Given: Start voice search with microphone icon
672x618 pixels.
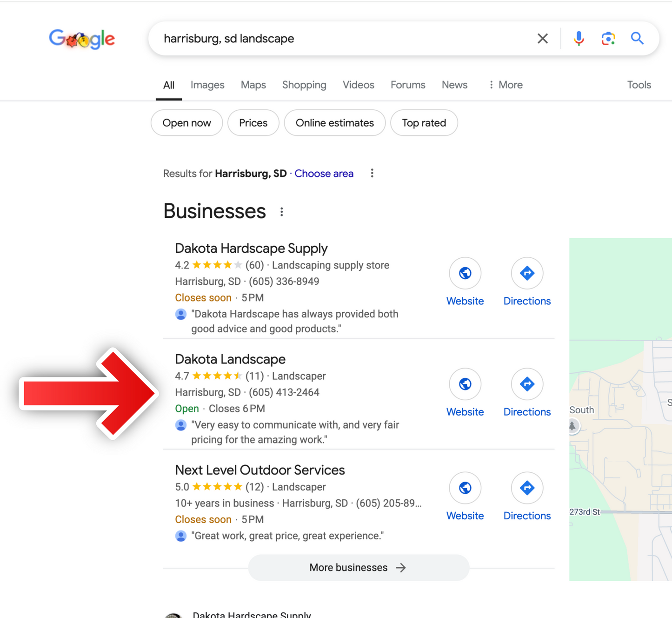Looking at the screenshot, I should coord(579,39).
